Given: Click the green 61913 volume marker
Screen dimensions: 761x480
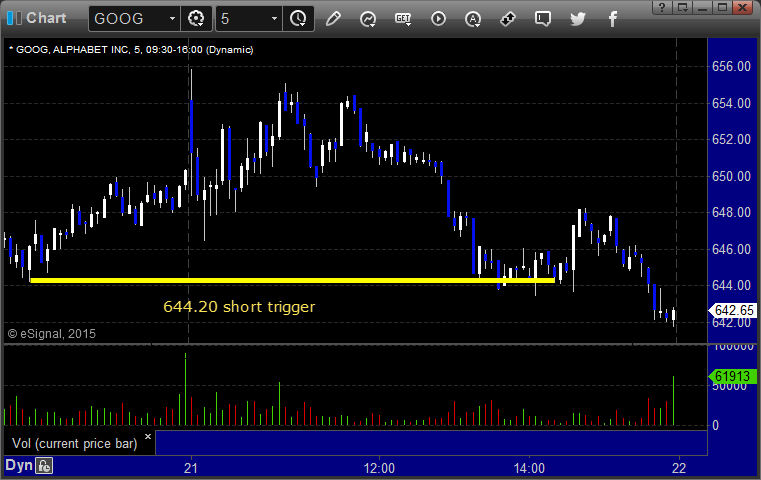Looking at the screenshot, I should click(x=733, y=376).
